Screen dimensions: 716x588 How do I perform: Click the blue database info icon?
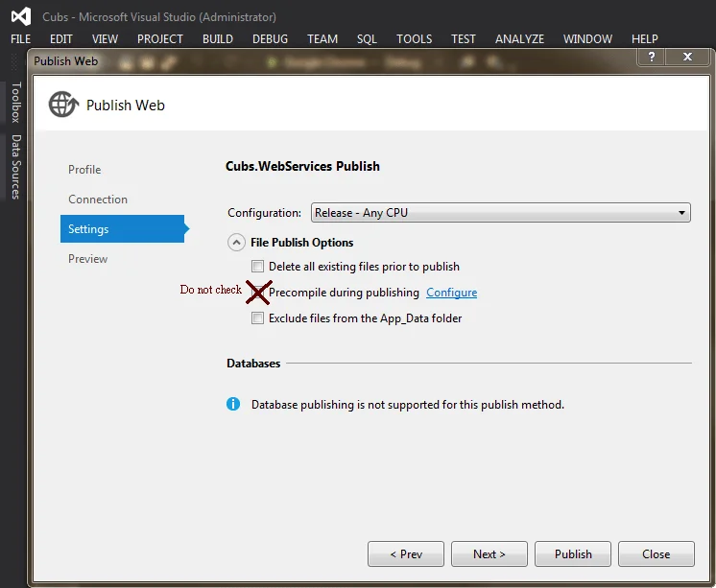(233, 404)
